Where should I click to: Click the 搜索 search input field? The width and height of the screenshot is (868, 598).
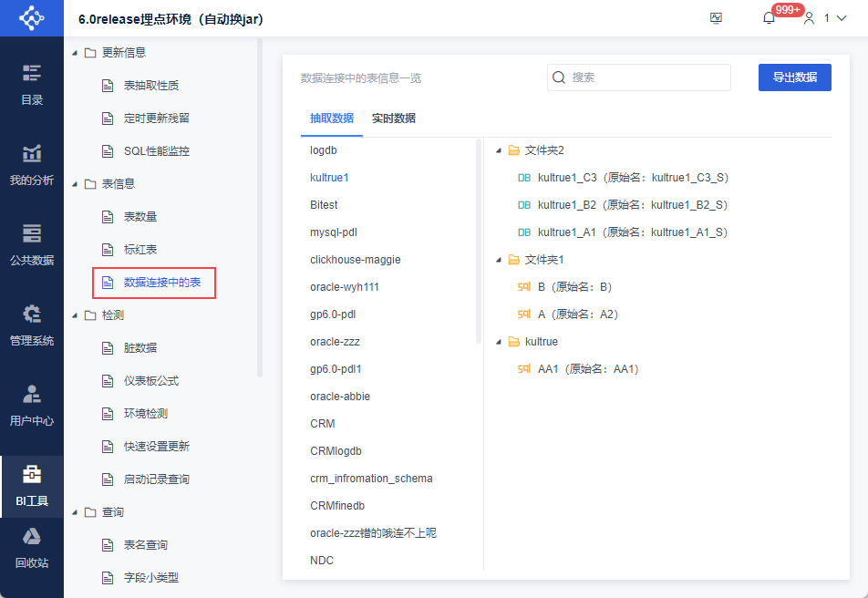[x=647, y=77]
